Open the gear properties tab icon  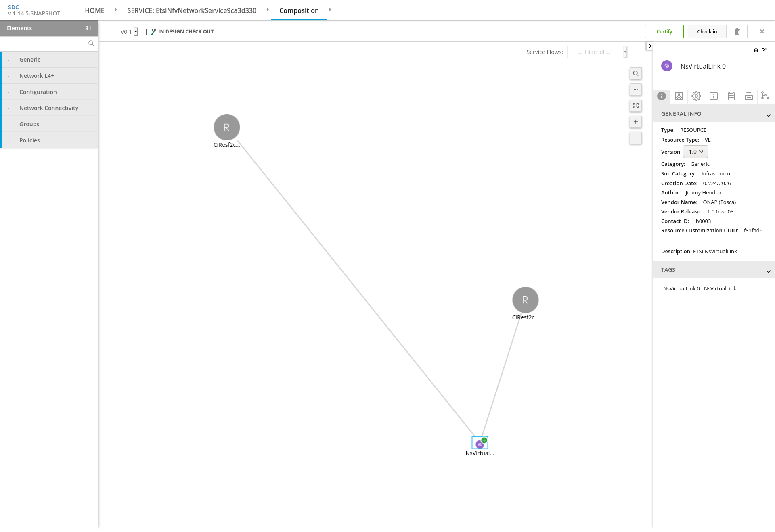pyautogui.click(x=696, y=96)
